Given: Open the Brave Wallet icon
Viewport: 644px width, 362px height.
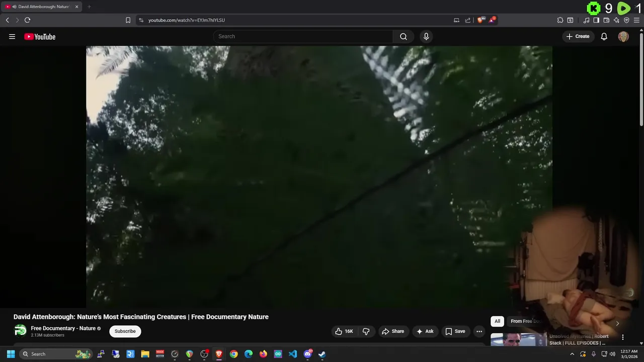Looking at the screenshot, I should point(606,20).
